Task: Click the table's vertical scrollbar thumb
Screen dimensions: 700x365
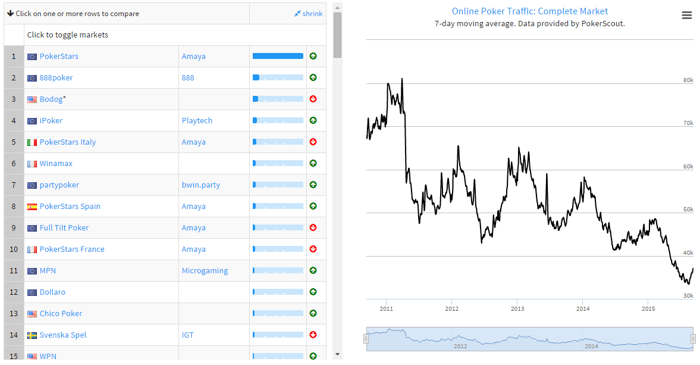Action: coord(338,35)
